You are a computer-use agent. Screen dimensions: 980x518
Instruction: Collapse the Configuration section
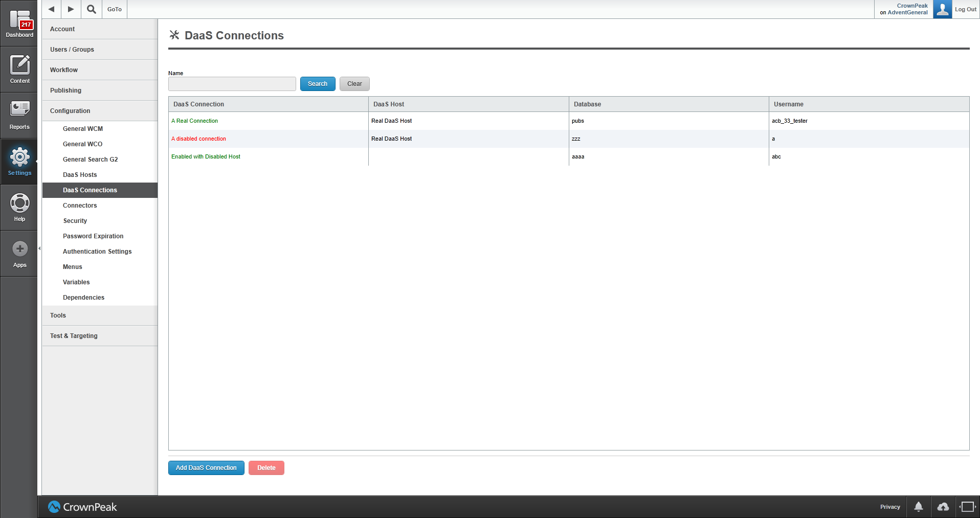click(x=100, y=111)
